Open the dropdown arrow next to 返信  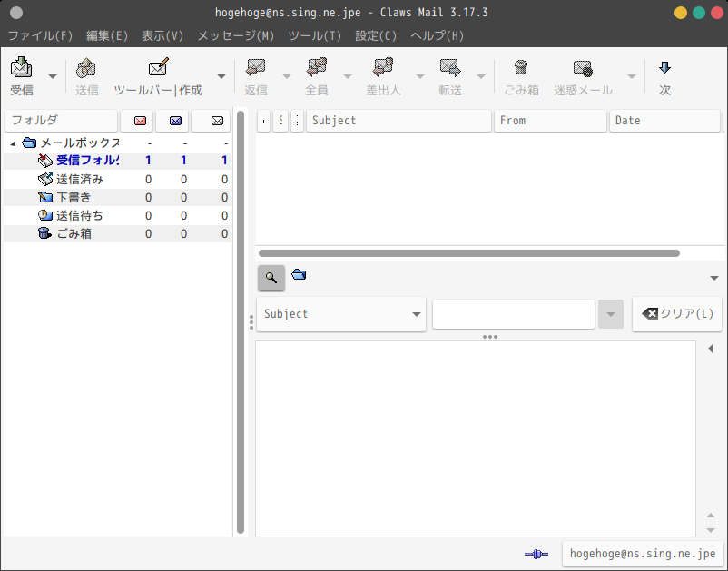pos(287,76)
